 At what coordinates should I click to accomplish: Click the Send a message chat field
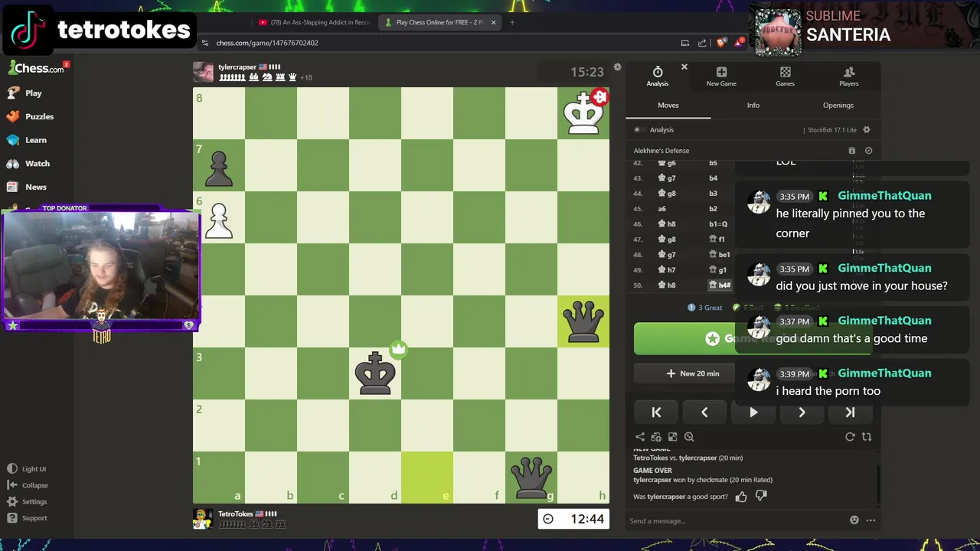pyautogui.click(x=735, y=521)
